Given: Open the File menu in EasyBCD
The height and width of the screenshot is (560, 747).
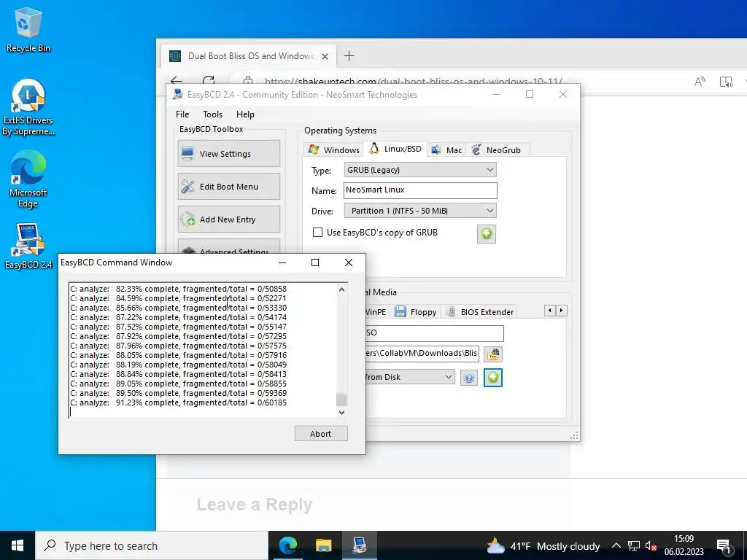Looking at the screenshot, I should point(182,114).
